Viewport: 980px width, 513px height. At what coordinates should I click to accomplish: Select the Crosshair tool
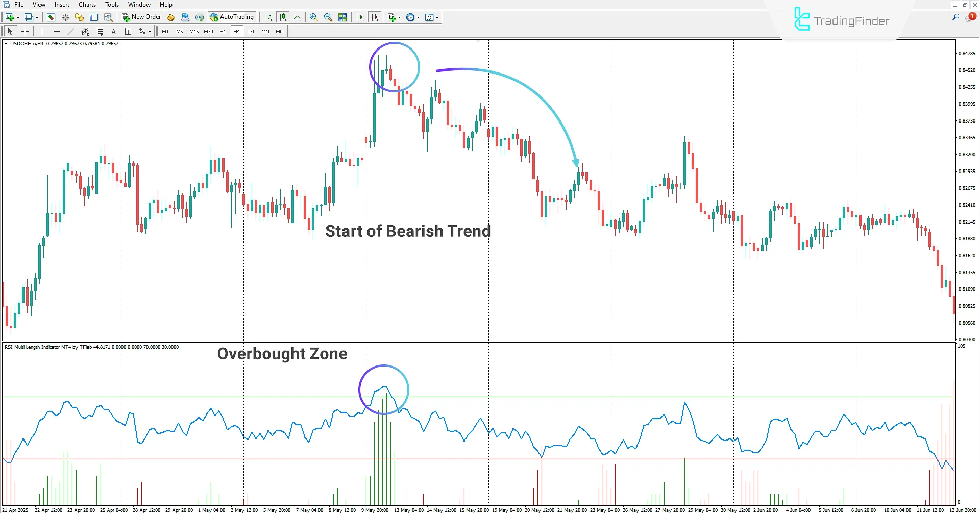point(24,31)
